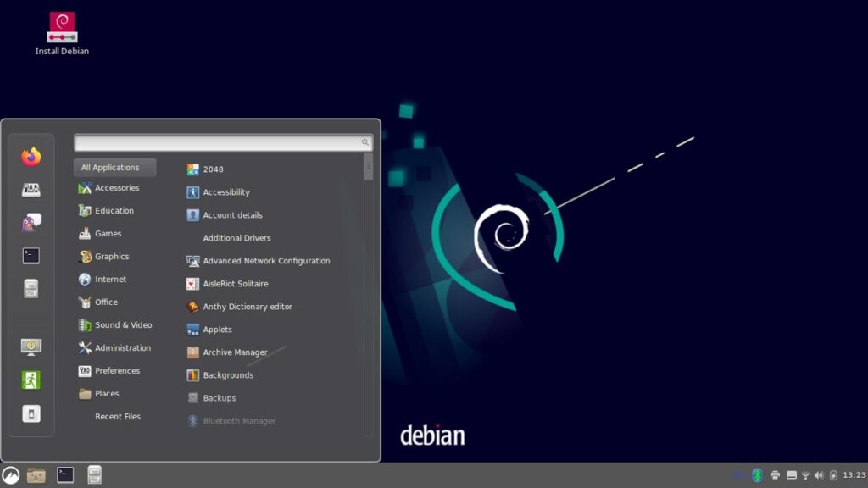Click the battery power tray icon
Screen dimensions: 868x488
[x=833, y=475]
